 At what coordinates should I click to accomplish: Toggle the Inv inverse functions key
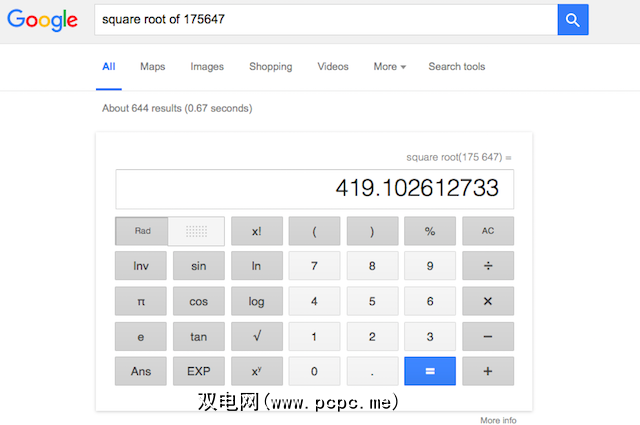[141, 266]
